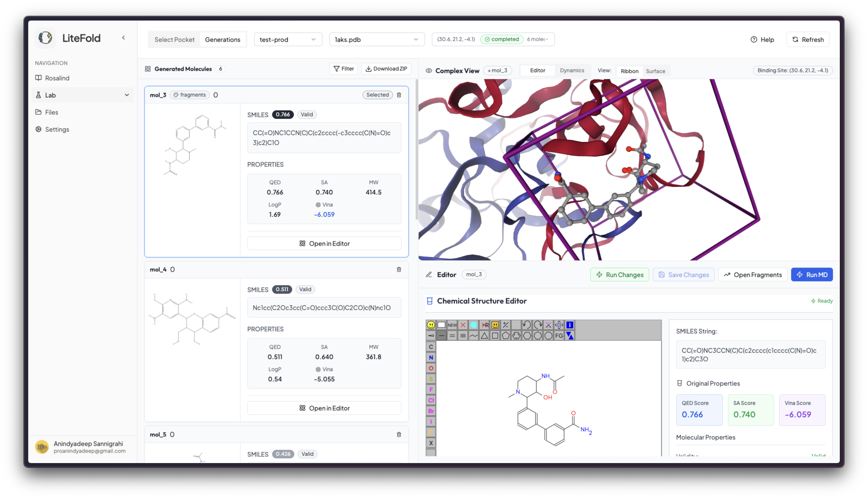
Task: Open the test-prod project dropdown
Action: coord(288,39)
